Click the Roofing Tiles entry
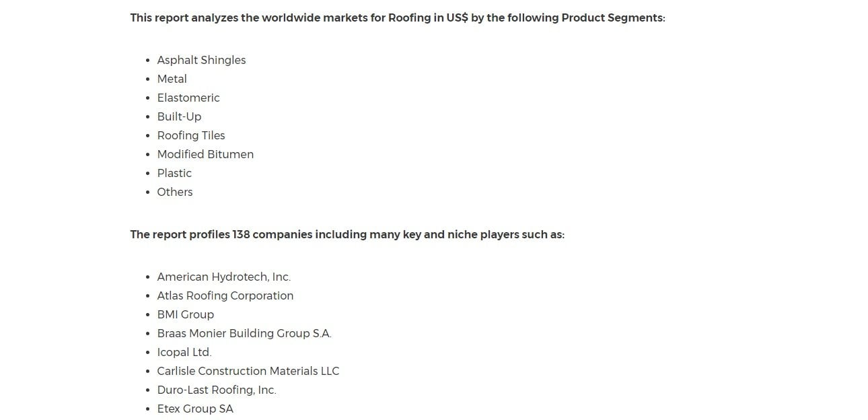Viewport: 868px width, 420px height. tap(191, 135)
